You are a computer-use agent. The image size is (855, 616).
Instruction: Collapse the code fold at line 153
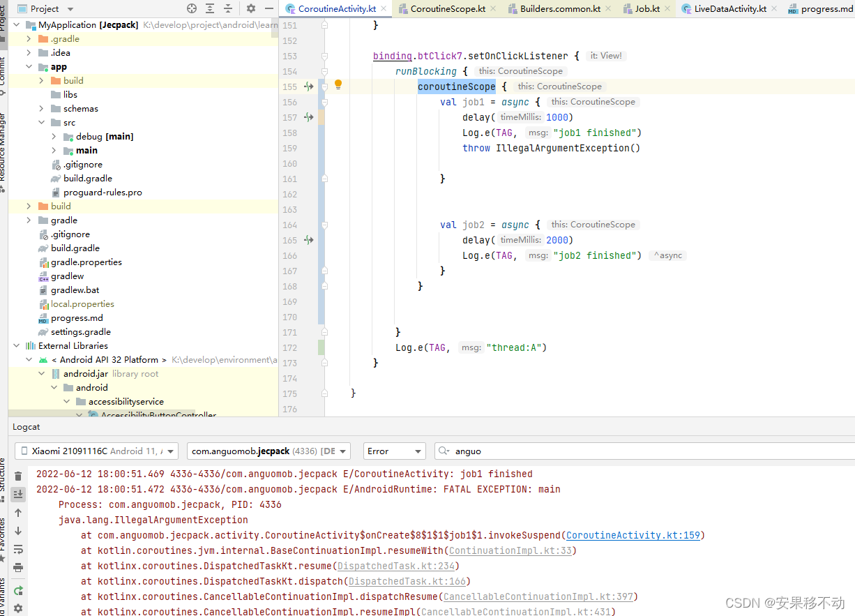pyautogui.click(x=324, y=56)
